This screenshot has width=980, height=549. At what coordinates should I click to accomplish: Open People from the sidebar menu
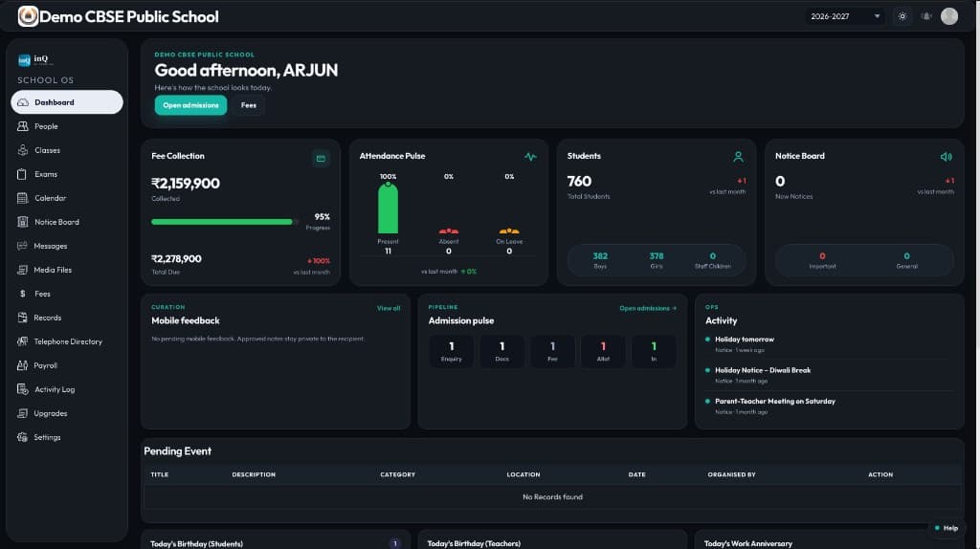pyautogui.click(x=67, y=126)
